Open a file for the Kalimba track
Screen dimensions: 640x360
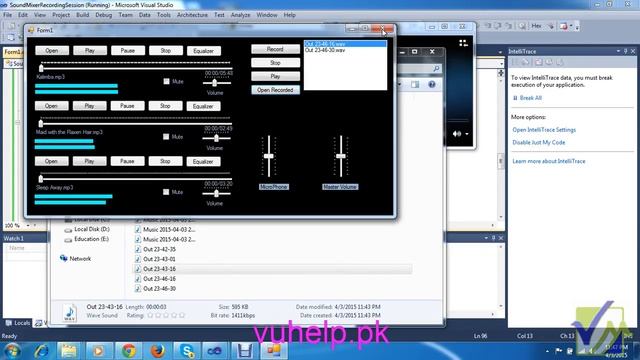point(51,51)
